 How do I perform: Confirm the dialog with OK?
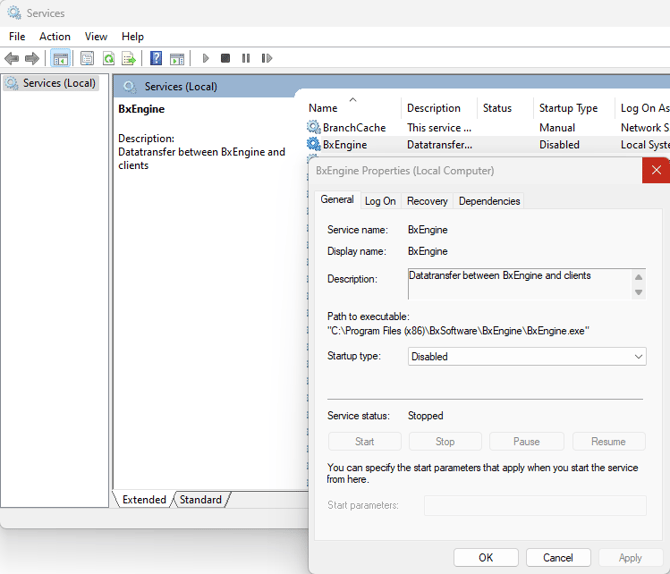point(486,558)
